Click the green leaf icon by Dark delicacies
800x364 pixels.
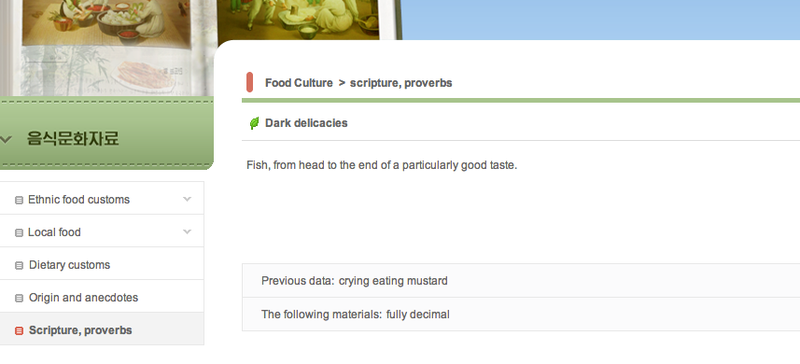click(x=254, y=123)
